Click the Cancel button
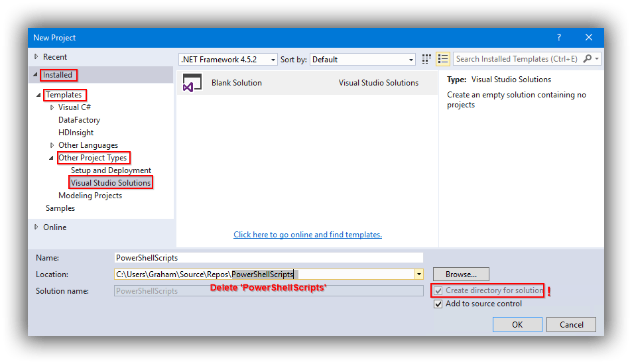This screenshot has width=632, height=364. 571,324
